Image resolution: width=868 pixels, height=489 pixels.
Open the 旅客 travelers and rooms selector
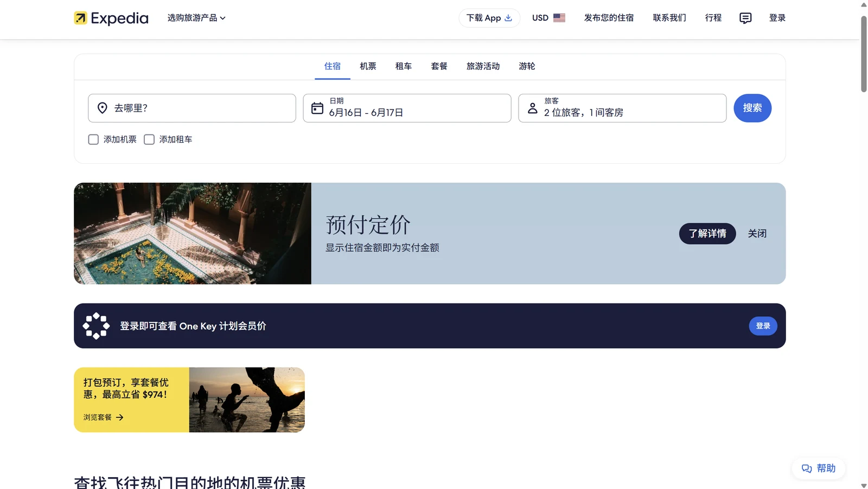click(x=622, y=108)
